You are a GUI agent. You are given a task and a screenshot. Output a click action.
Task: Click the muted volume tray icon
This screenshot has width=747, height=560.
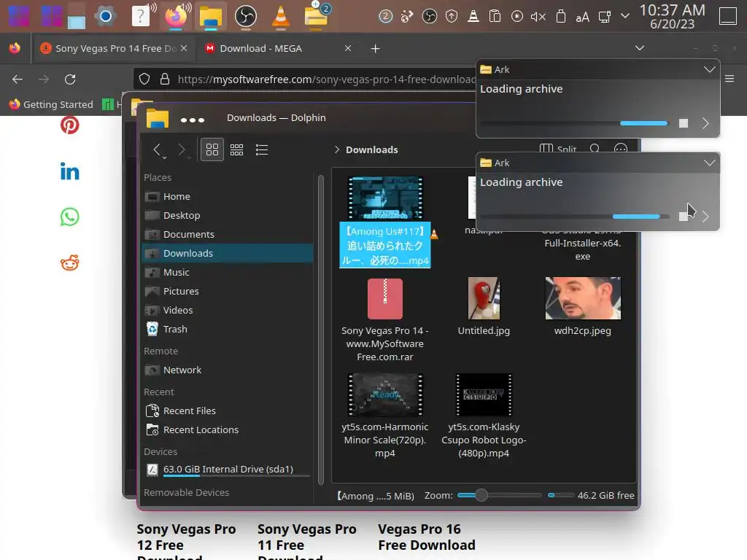pos(538,17)
